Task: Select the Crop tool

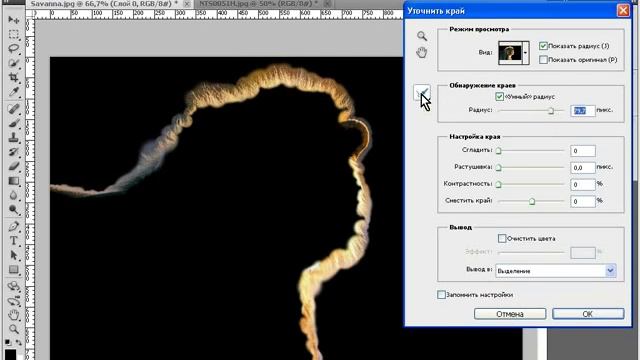Action: (x=13, y=78)
